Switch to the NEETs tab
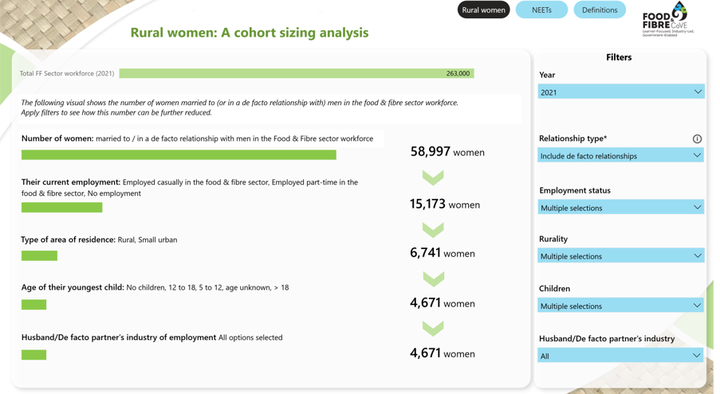720x394 pixels. click(x=541, y=10)
